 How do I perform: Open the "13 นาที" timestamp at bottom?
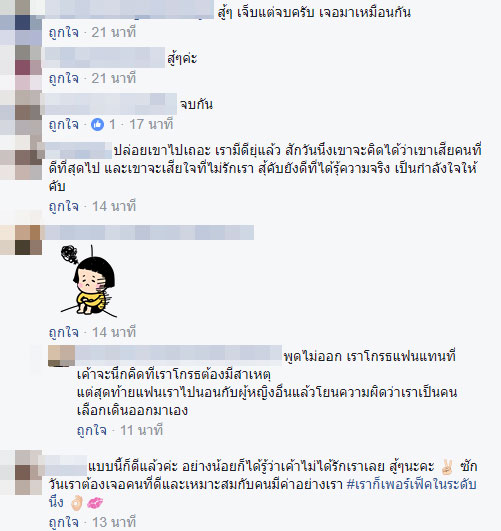114,522
